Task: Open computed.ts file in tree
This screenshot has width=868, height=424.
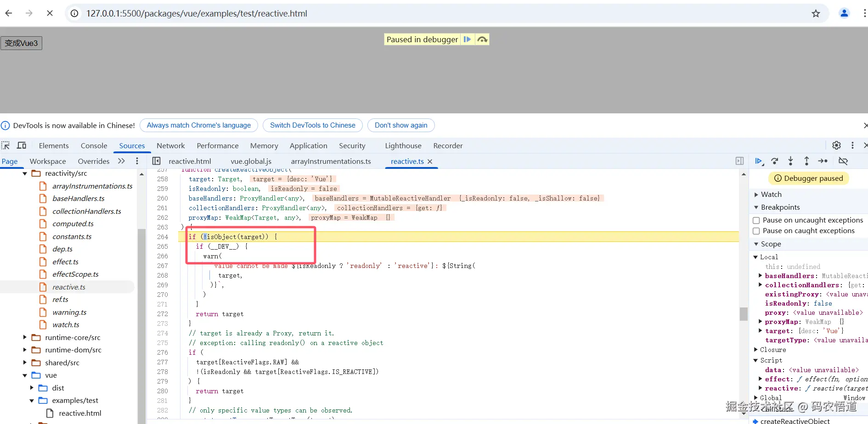Action: click(x=73, y=224)
